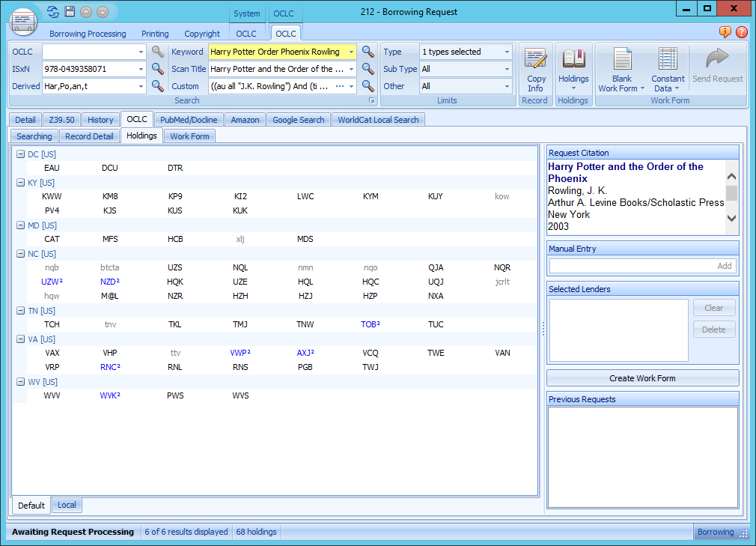The width and height of the screenshot is (756, 546).
Task: Click the Blank Work Form icon
Action: click(x=622, y=60)
